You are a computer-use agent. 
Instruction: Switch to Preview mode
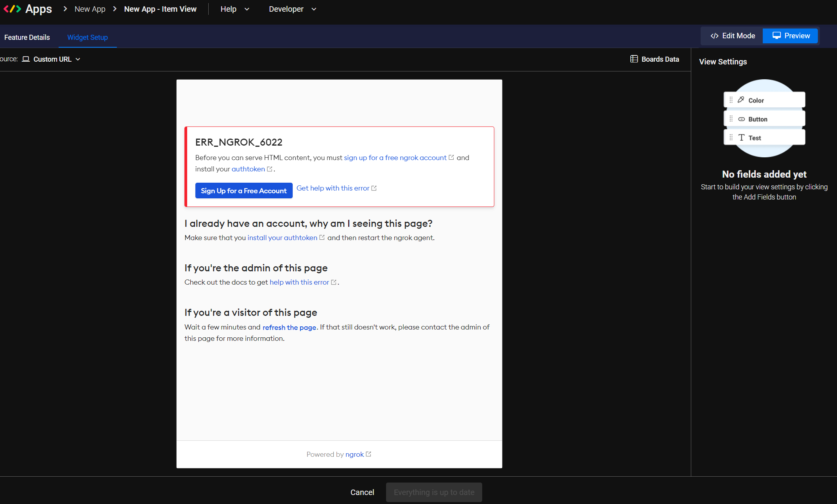[x=790, y=36]
